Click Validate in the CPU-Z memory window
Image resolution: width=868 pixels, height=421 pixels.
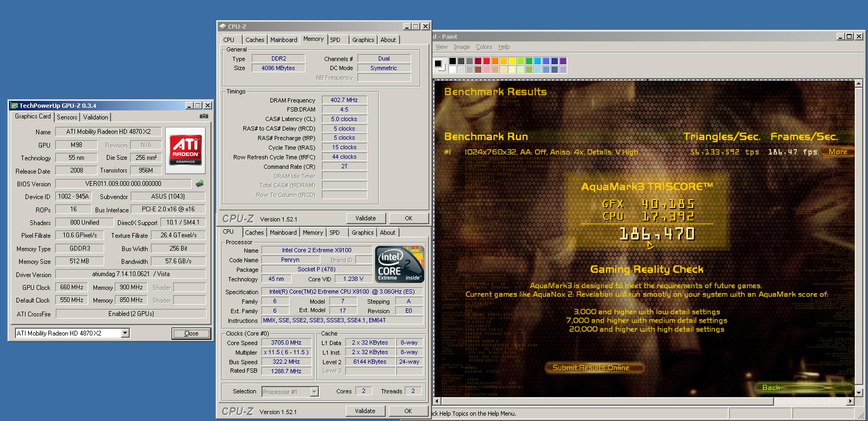[365, 218]
